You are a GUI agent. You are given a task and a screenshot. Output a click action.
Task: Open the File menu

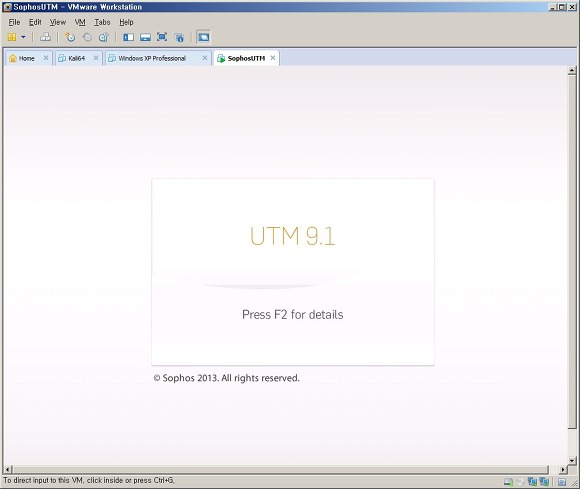(14, 22)
